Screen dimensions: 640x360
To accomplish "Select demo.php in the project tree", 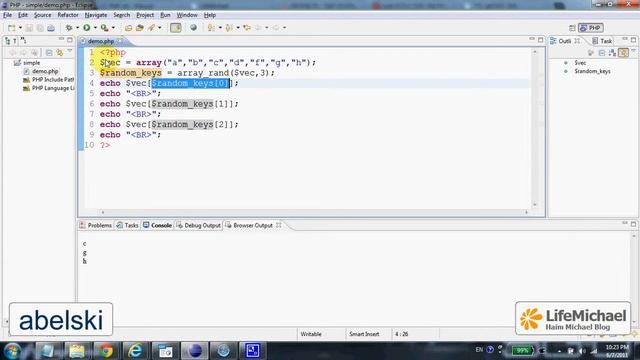I will 45,71.
